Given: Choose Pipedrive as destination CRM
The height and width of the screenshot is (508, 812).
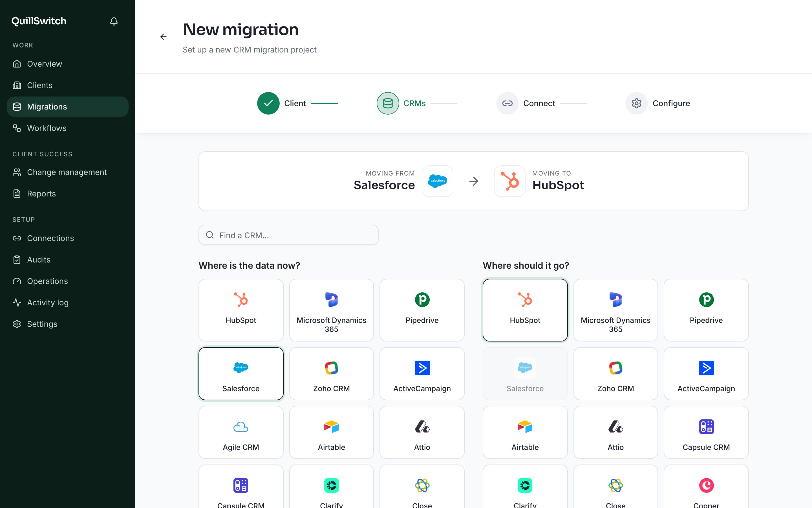Looking at the screenshot, I should 706,310.
